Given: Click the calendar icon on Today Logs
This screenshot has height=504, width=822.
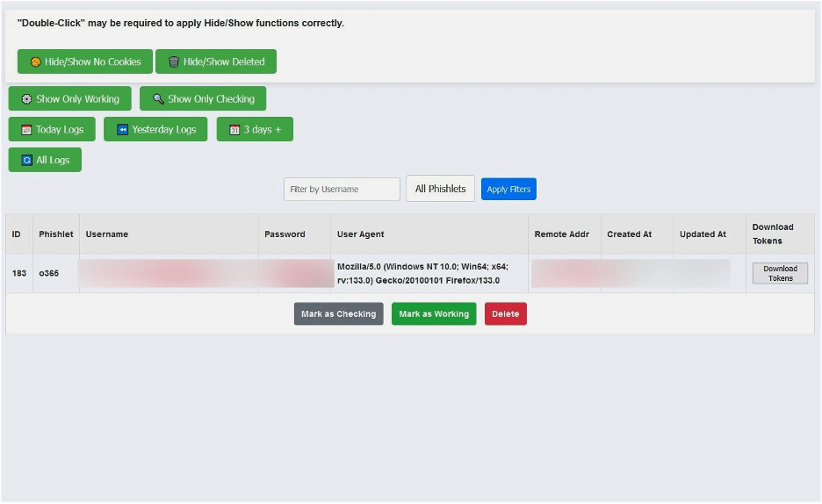Looking at the screenshot, I should [x=26, y=130].
